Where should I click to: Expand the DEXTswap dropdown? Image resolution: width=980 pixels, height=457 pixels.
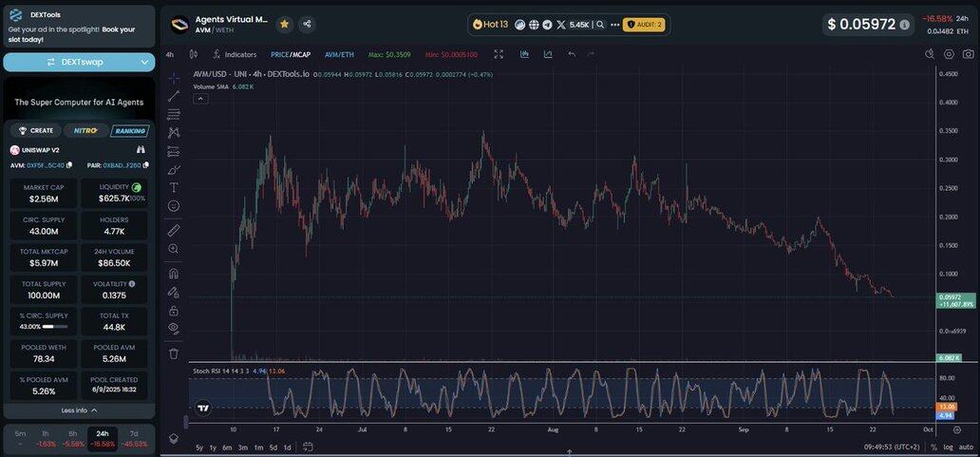144,62
